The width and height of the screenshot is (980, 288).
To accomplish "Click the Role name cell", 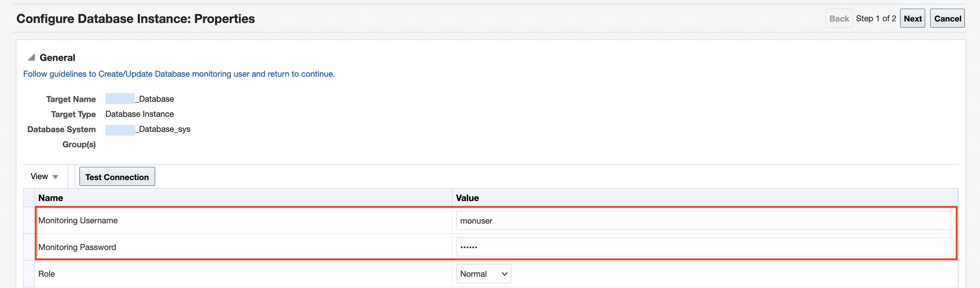I will click(x=47, y=274).
